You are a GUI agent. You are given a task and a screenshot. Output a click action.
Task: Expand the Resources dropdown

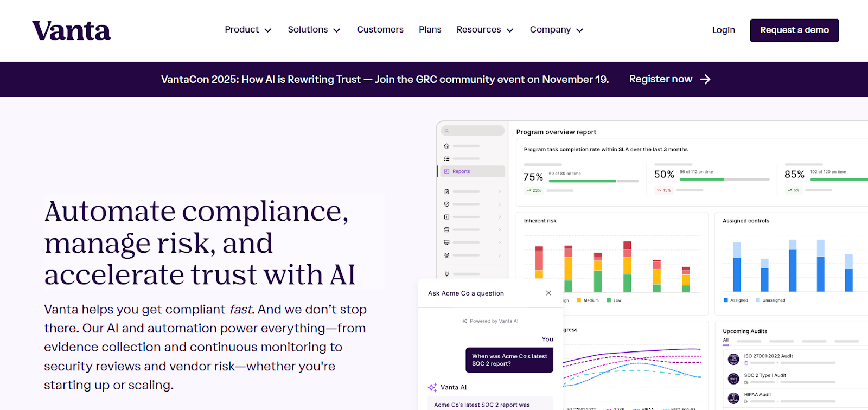click(484, 30)
